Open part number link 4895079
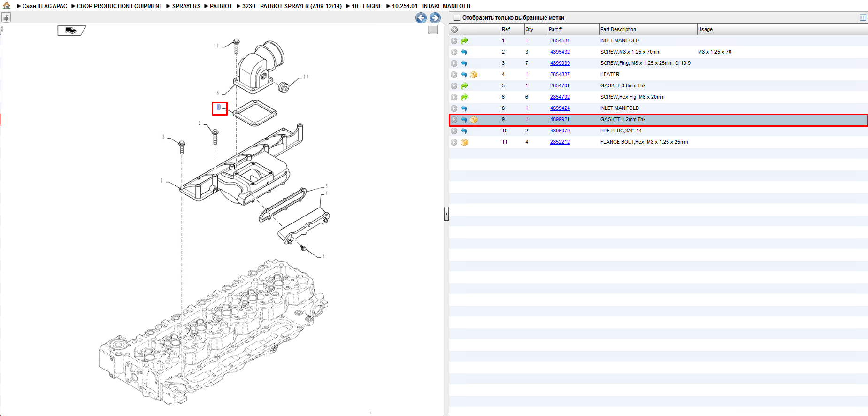Image resolution: width=868 pixels, height=416 pixels. coord(560,131)
